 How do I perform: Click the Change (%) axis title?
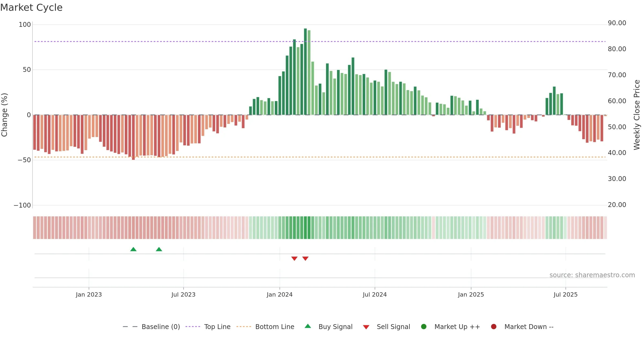coord(5,115)
